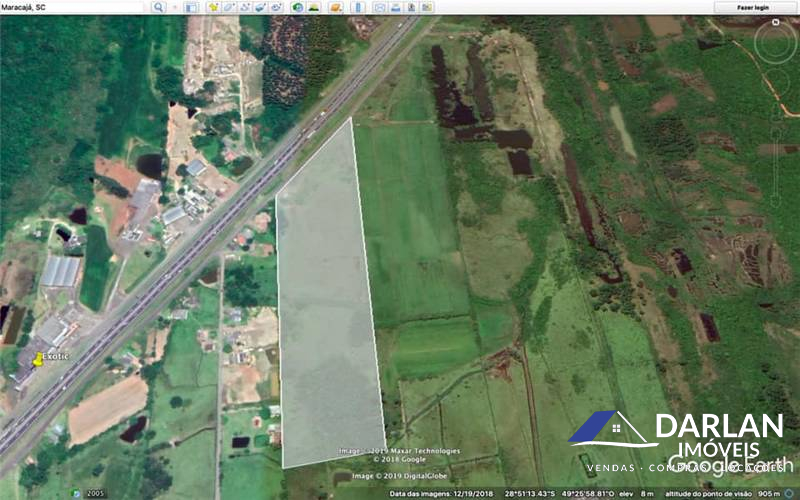Viewport: 800px width, 500px height.
Task: Open the ruler measurement tool
Action: click(357, 7)
